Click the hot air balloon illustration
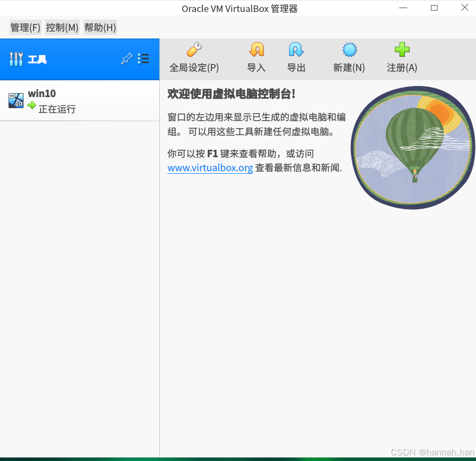Image resolution: width=476 pixels, height=461 pixels. 413,148
